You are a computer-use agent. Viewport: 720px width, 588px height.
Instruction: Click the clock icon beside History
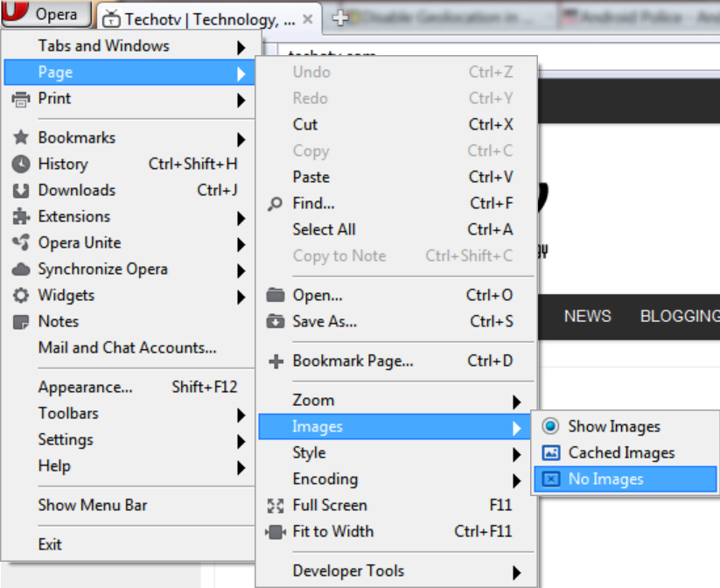click(21, 164)
